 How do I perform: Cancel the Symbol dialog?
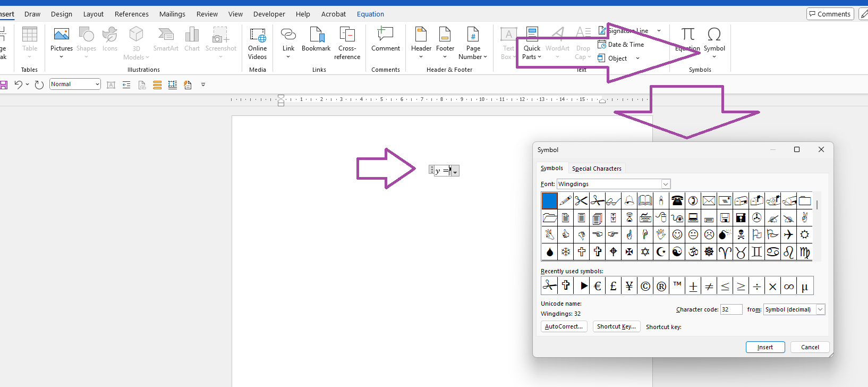(810, 347)
